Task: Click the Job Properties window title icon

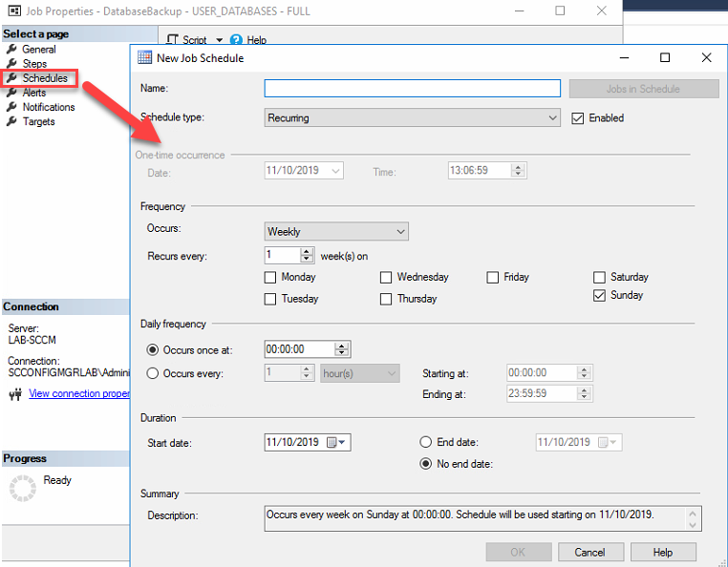Action: click(x=14, y=10)
